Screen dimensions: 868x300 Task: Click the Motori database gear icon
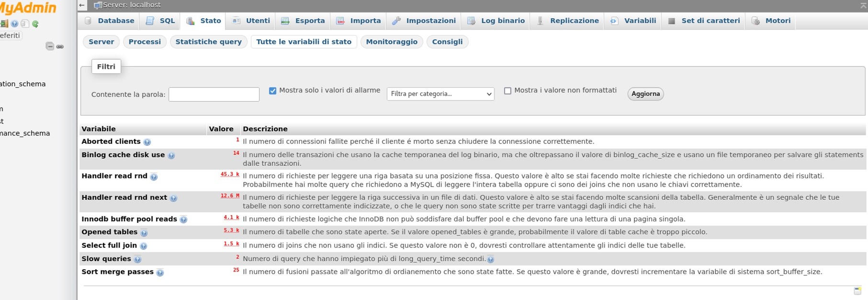coord(755,21)
